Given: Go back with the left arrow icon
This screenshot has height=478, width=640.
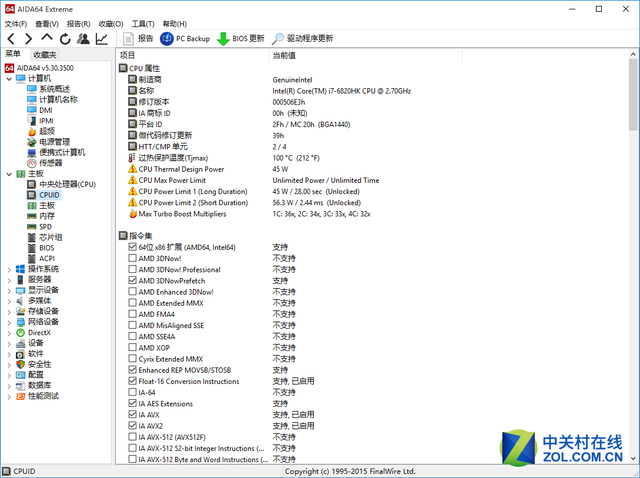Looking at the screenshot, I should [11, 39].
